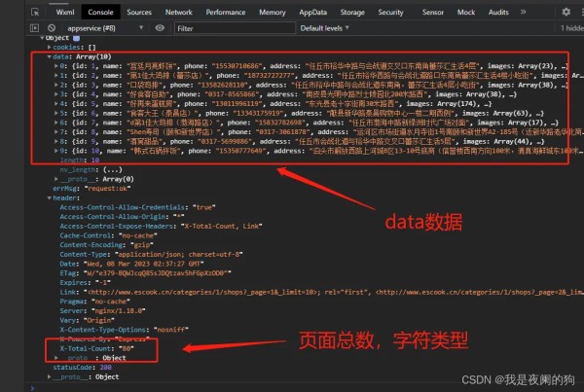The image size is (584, 392).
Task: Open the AppData tab
Action: tap(312, 13)
